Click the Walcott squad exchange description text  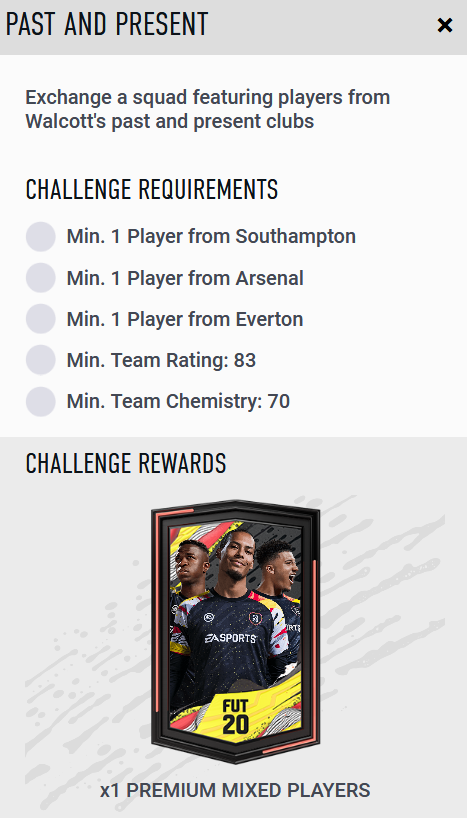[x=208, y=109]
